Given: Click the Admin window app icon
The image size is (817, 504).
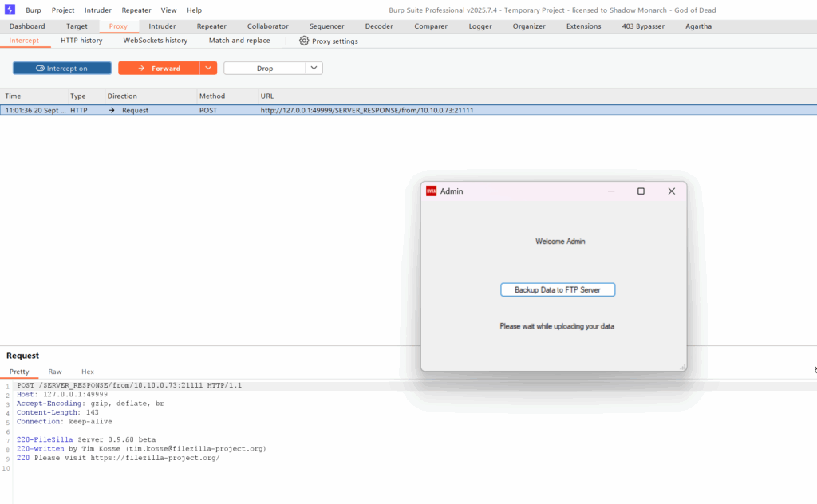Looking at the screenshot, I should [431, 191].
